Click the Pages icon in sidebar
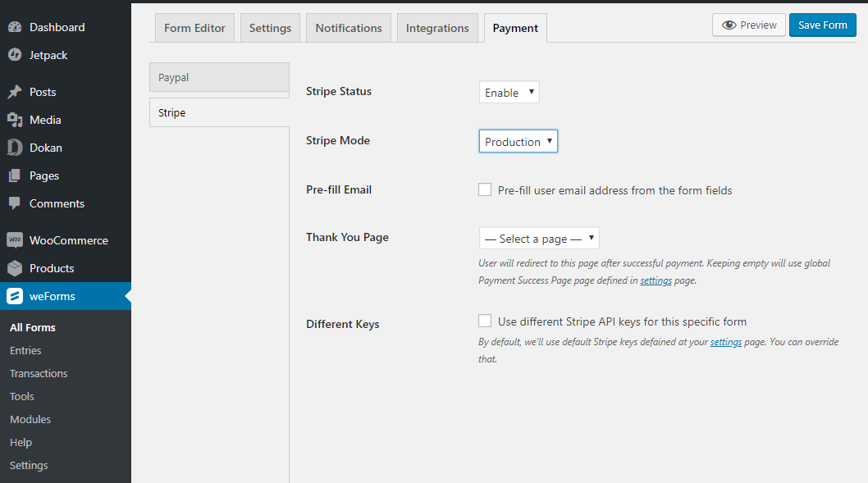Viewport: 868px width, 483px height. 15,175
